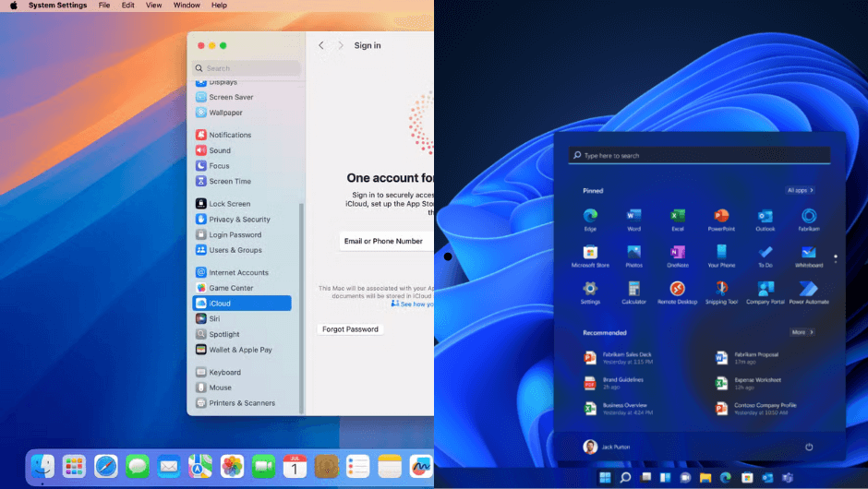Screen dimensions: 868x489
Task: Launch the Photos app in Start menu
Action: pyautogui.click(x=633, y=256)
